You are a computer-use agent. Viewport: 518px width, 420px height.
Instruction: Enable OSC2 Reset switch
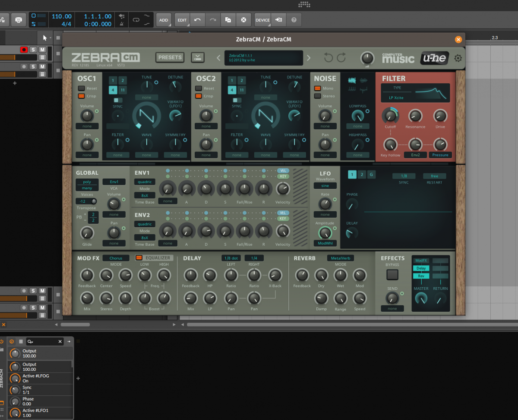coord(199,88)
